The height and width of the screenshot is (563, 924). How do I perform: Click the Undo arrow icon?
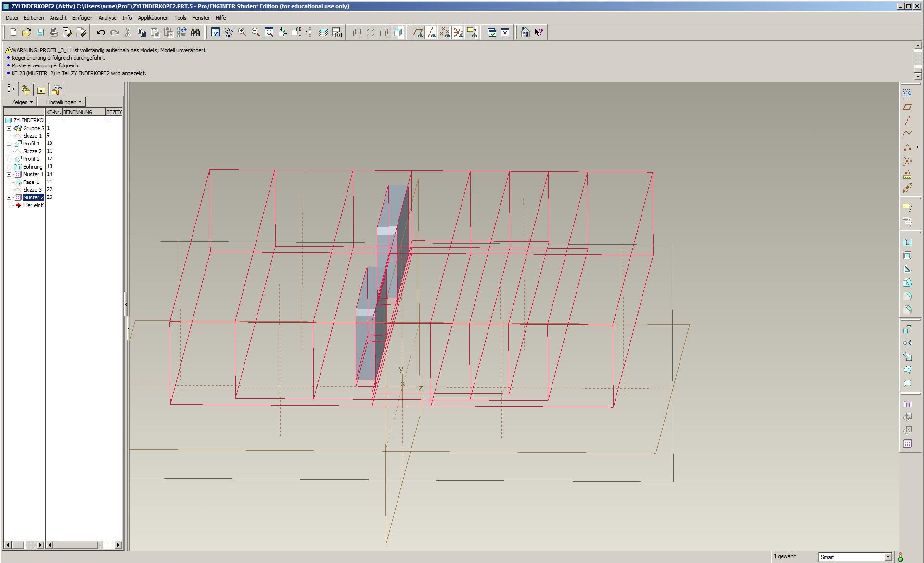click(101, 32)
